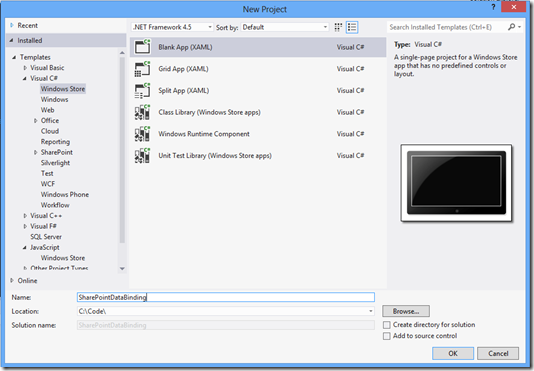Click the Cancel button
The width and height of the screenshot is (534, 371).
pyautogui.click(x=498, y=353)
